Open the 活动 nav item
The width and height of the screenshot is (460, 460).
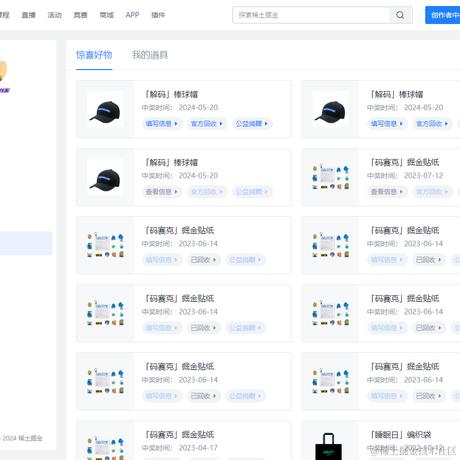tap(55, 15)
